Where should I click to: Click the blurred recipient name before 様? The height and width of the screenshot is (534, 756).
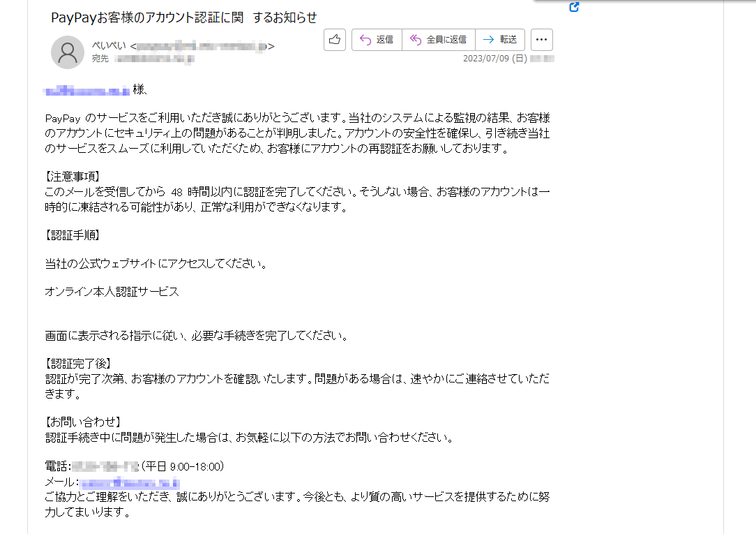[x=86, y=90]
